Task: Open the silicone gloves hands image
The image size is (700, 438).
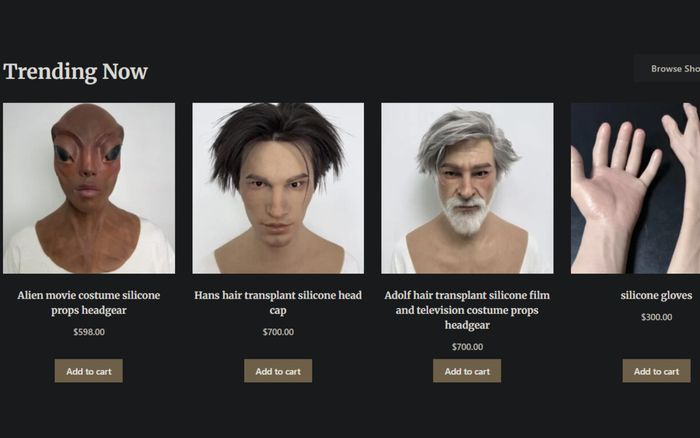Action: pyautogui.click(x=635, y=188)
